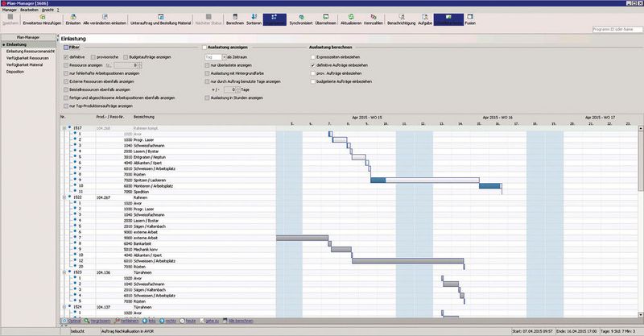Toggle Bestellressourcen ebenfalls anzeigen
Screen dimensions: 644x336
66,89
